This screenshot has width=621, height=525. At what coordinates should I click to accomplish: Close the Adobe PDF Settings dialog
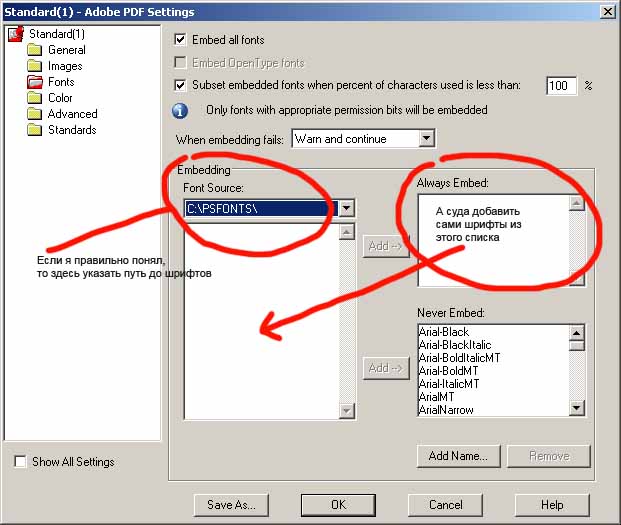click(x=608, y=11)
